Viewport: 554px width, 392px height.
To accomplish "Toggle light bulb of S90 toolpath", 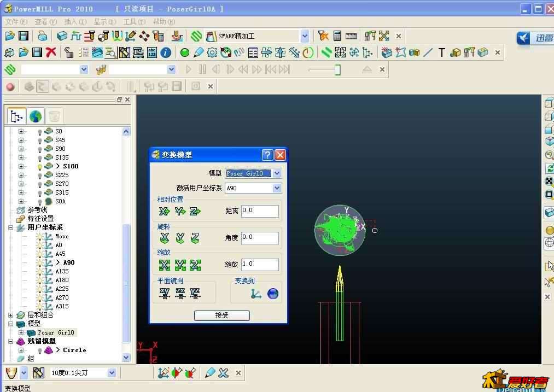I will pos(39,149).
